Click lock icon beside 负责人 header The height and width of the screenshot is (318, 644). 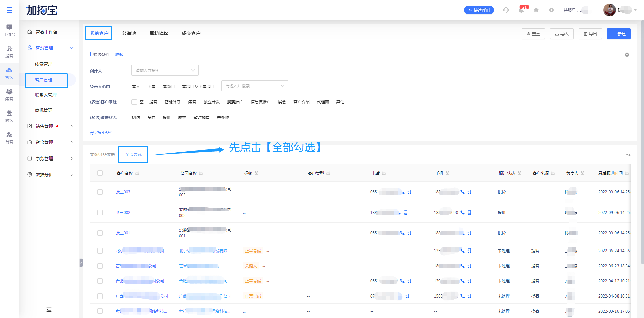coord(583,173)
